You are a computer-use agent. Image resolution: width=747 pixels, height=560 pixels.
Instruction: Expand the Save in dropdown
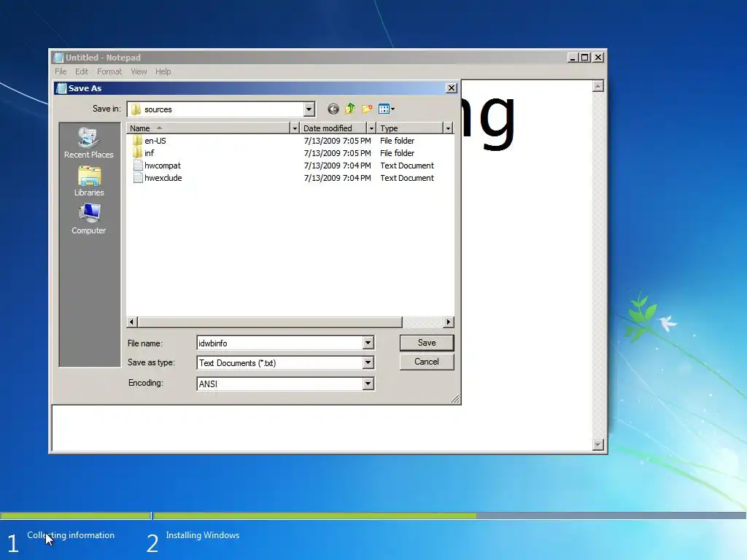click(309, 109)
